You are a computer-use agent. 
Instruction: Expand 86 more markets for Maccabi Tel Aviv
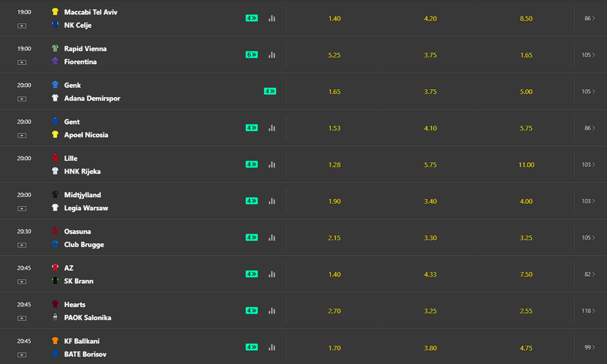(x=589, y=18)
